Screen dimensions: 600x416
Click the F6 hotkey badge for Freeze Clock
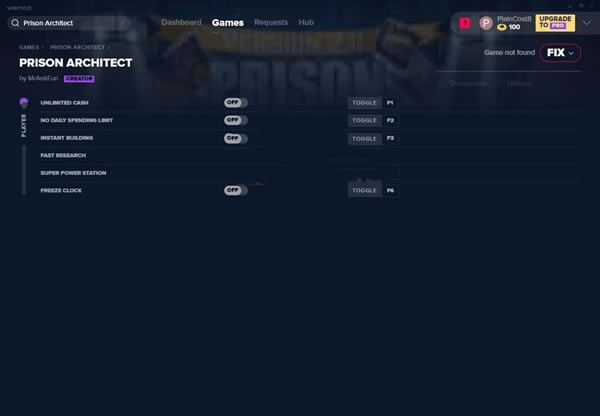[x=390, y=190]
